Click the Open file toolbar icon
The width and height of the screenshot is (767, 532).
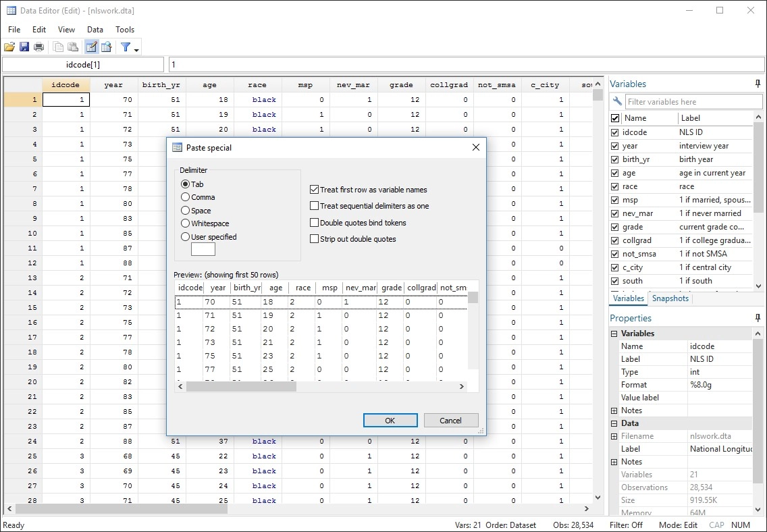[9, 47]
